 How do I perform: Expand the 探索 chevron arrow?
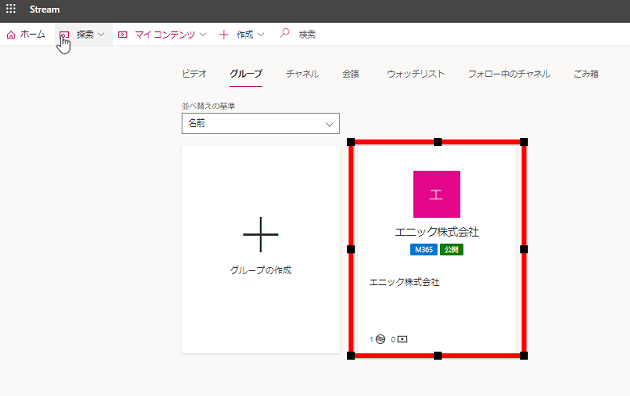pos(101,35)
